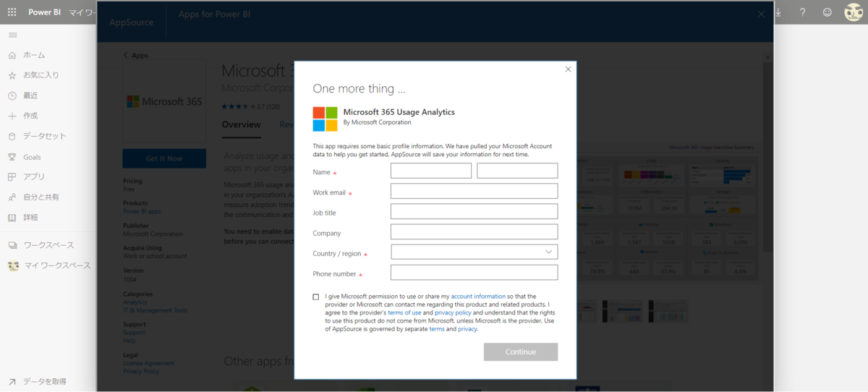This screenshot has height=392, width=868.
Task: Click the first Name input field
Action: [431, 171]
